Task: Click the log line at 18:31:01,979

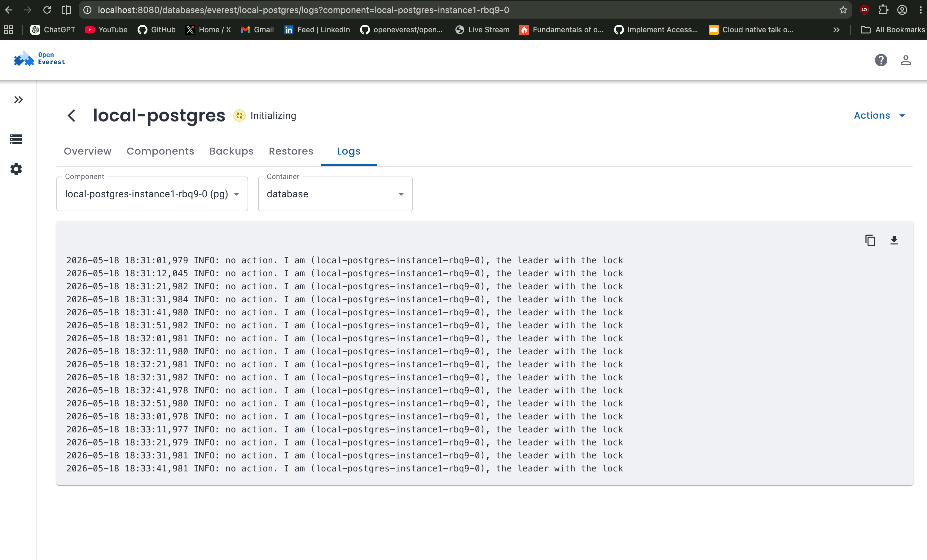Action: [x=345, y=260]
